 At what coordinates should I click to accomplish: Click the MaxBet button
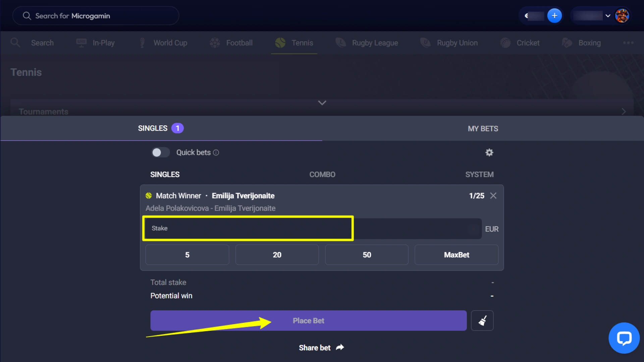tap(457, 255)
